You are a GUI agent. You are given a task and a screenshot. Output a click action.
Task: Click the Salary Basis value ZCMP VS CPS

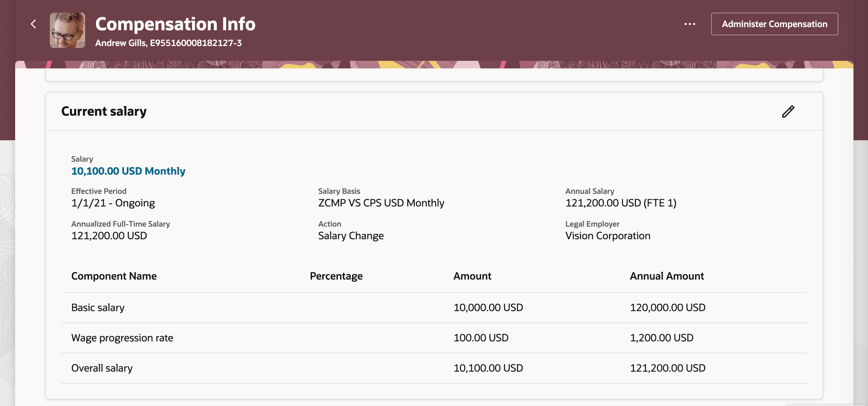pos(381,203)
